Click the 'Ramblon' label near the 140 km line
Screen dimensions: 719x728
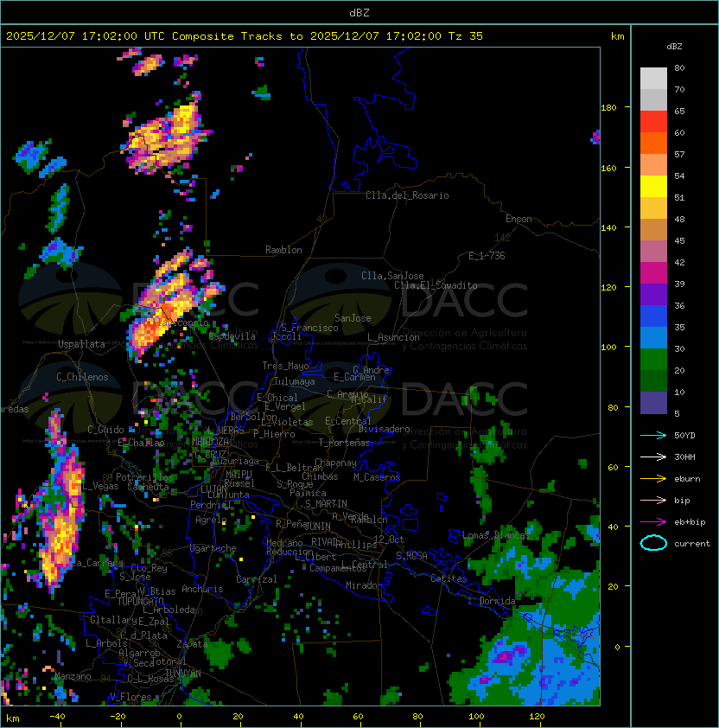tap(283, 250)
